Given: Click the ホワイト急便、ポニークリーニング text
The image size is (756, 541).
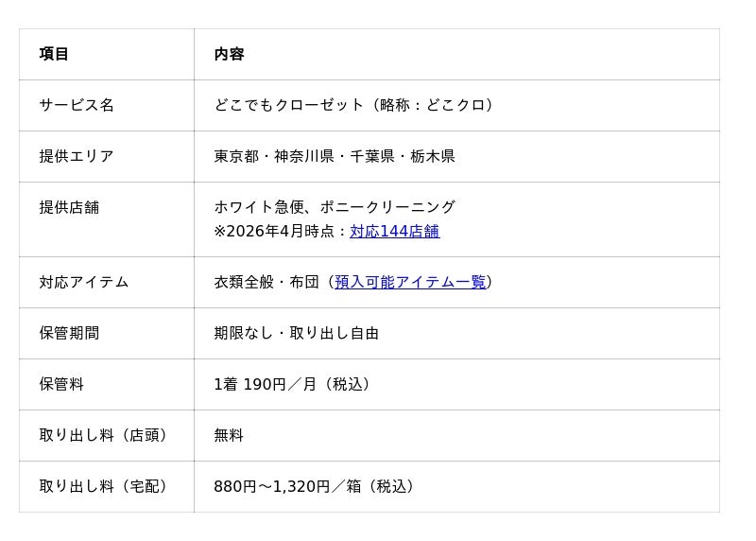Looking at the screenshot, I should 335,207.
